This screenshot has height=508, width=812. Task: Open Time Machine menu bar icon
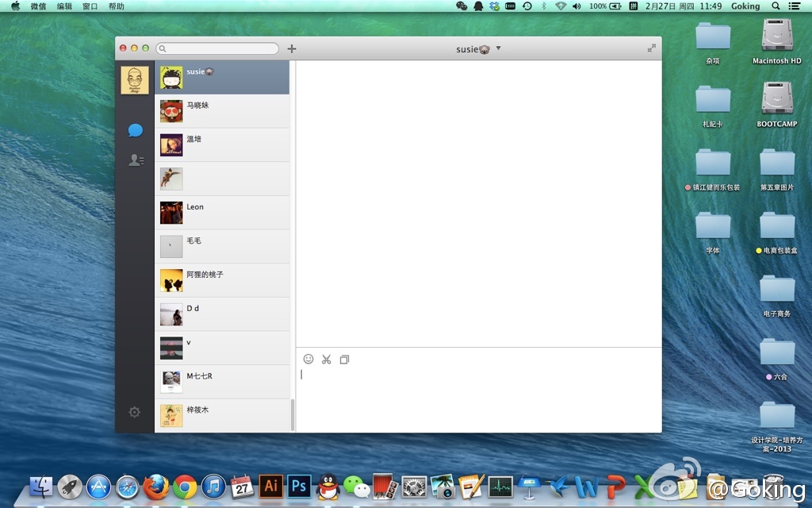click(527, 6)
